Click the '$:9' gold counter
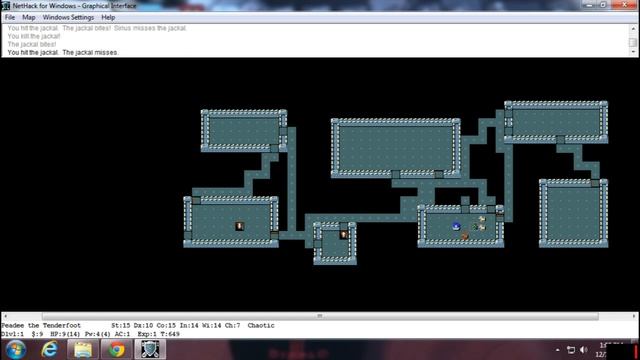 [37, 334]
